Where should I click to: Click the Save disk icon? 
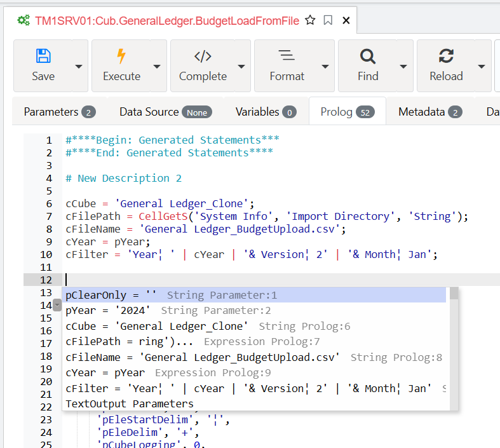coord(43,56)
